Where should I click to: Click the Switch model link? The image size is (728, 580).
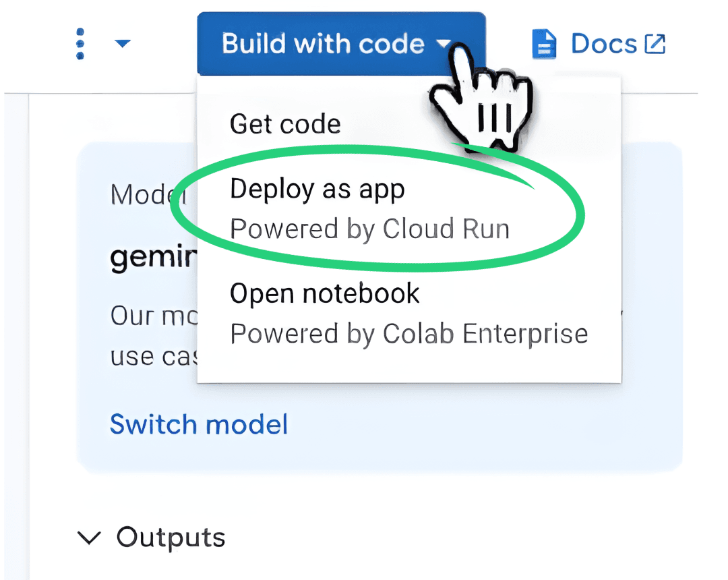coord(199,424)
